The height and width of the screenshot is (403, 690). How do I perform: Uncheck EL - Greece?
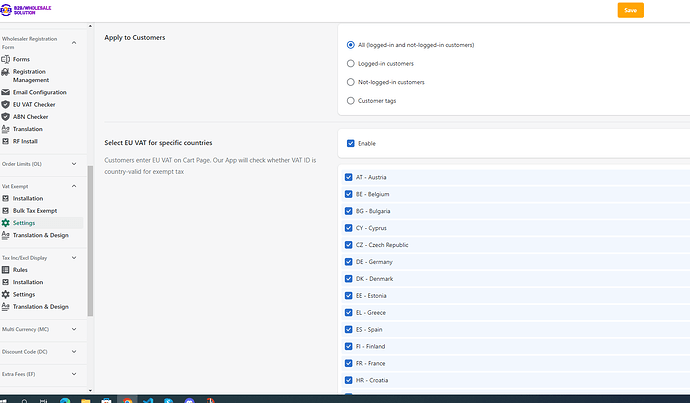tap(349, 313)
